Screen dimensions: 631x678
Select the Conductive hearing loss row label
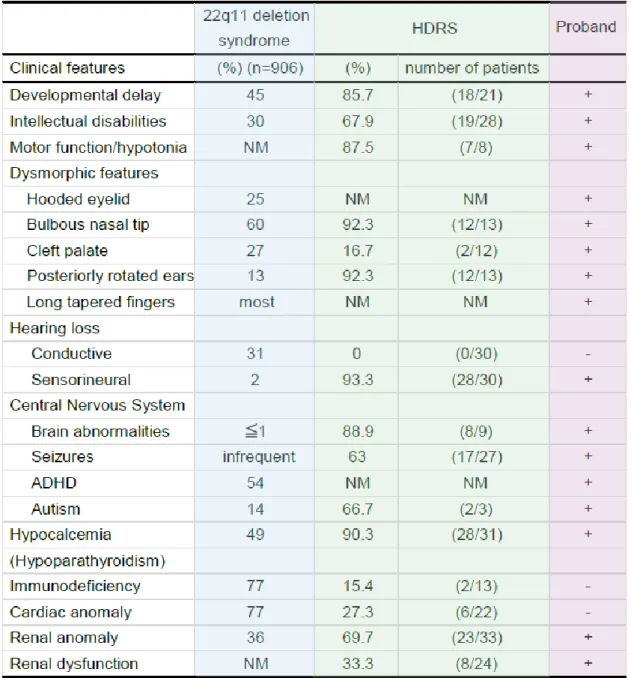click(71, 354)
